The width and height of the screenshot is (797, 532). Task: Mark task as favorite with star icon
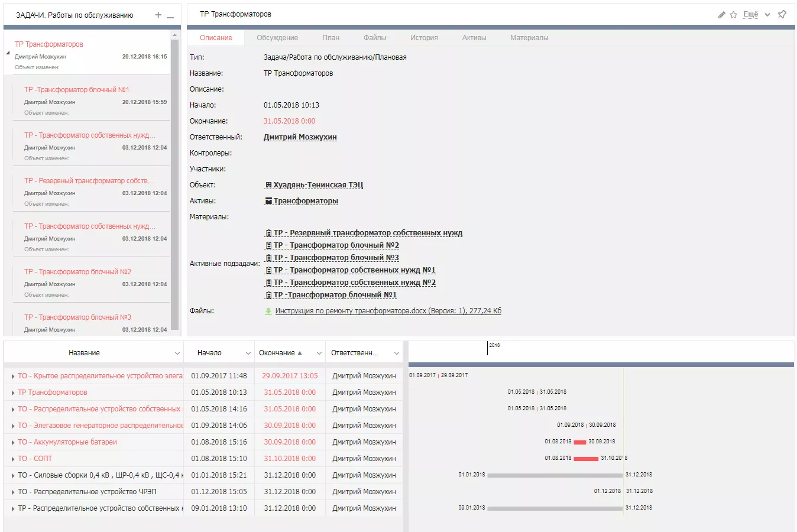pos(733,15)
